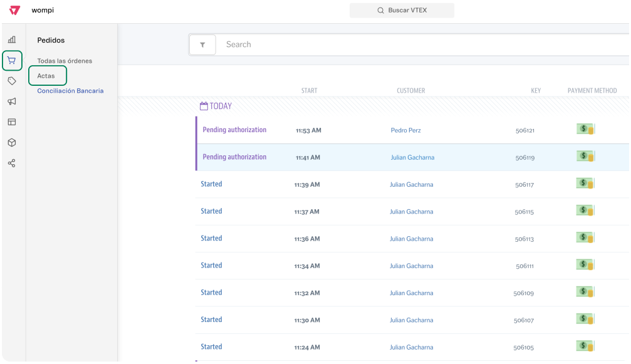Sort by the START column header
This screenshot has height=364, width=631.
(309, 91)
